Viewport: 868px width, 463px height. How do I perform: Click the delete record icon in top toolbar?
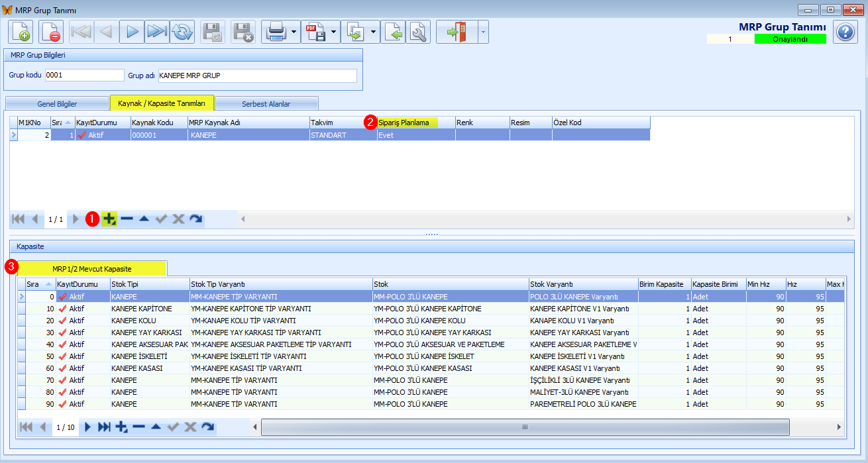click(51, 32)
